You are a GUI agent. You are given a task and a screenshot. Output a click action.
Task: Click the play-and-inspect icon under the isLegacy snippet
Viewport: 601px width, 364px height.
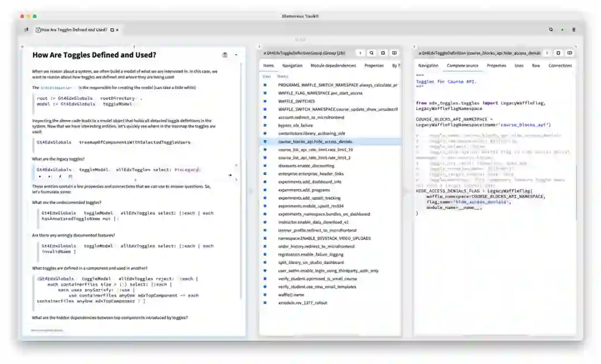pyautogui.click(x=50, y=177)
